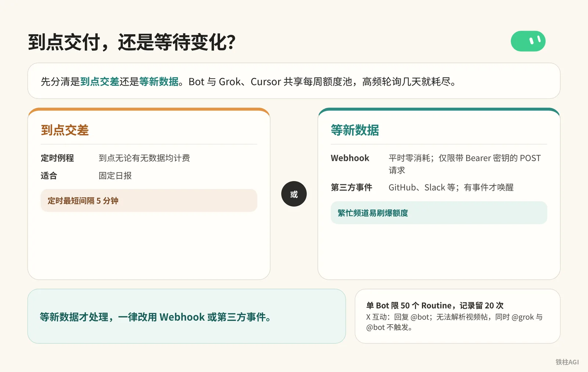Screen dimensions: 588x372
Task: Click the 等新数据 card heading
Action: pos(355,130)
